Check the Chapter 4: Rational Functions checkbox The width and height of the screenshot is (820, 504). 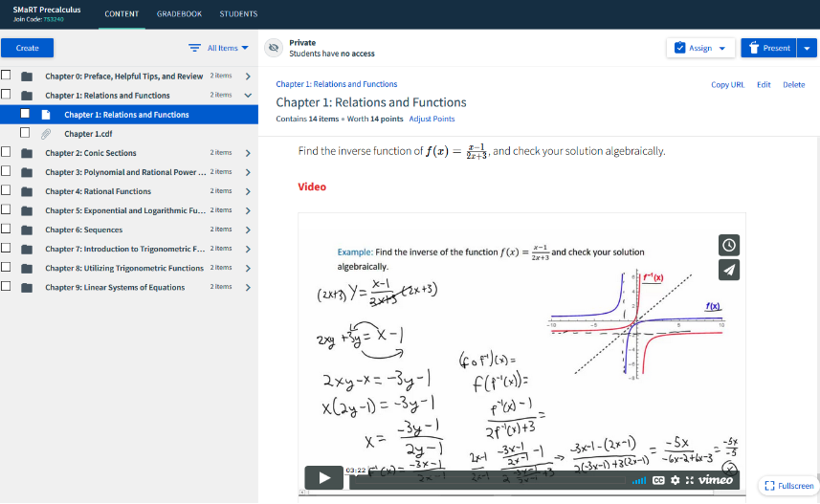pos(6,190)
